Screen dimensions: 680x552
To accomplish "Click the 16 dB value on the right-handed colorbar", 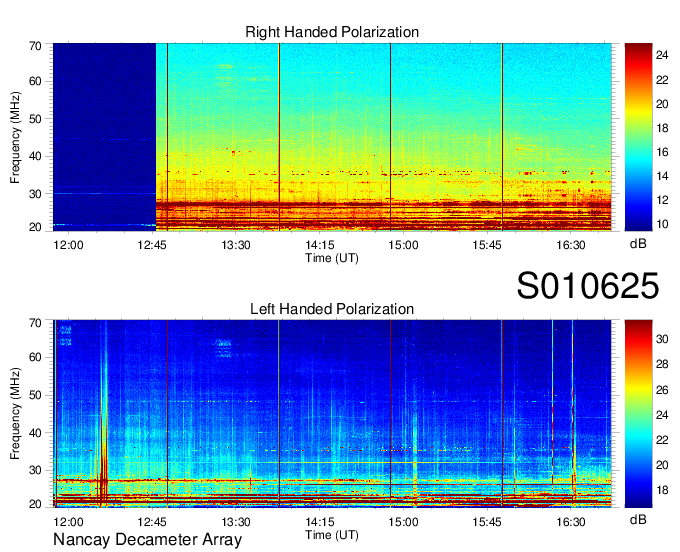I will (x=662, y=152).
